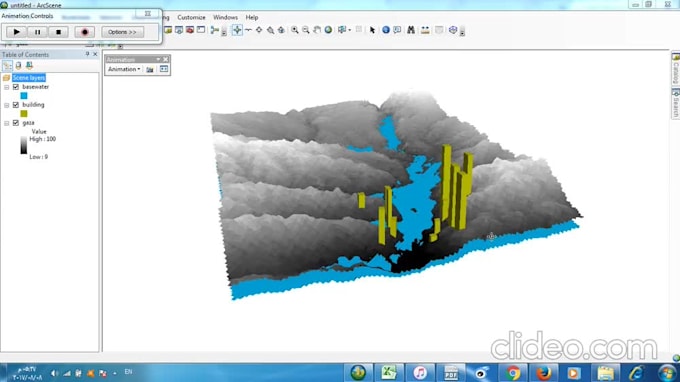
Task: Open the Tools toolbar overflow arrow
Action: (462, 32)
